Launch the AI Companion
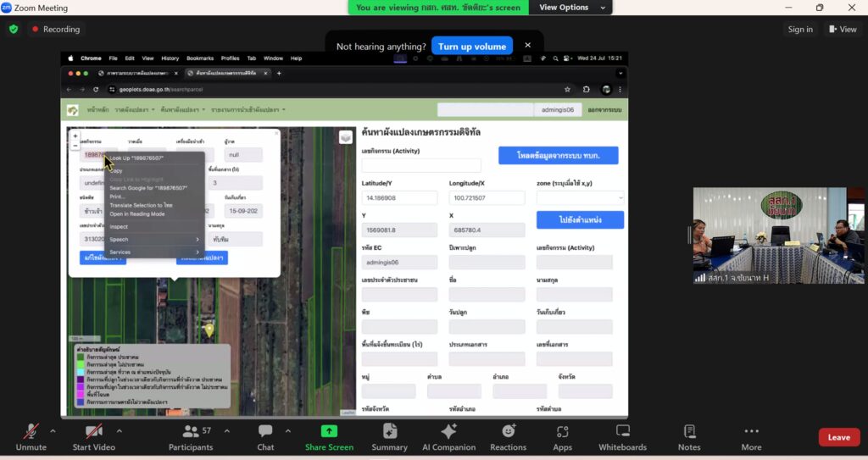Screen dimensions: 868x460 pos(448,431)
